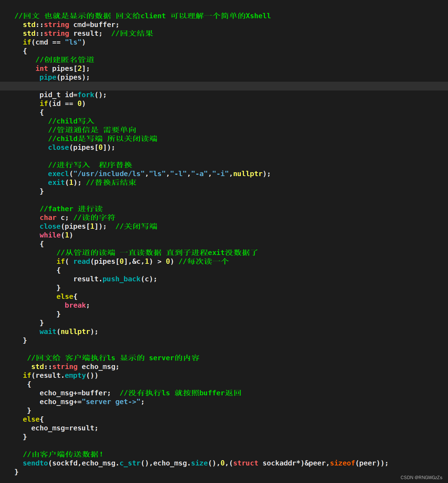Click the 'else{' before 'echo_msg=result;'

(x=33, y=419)
